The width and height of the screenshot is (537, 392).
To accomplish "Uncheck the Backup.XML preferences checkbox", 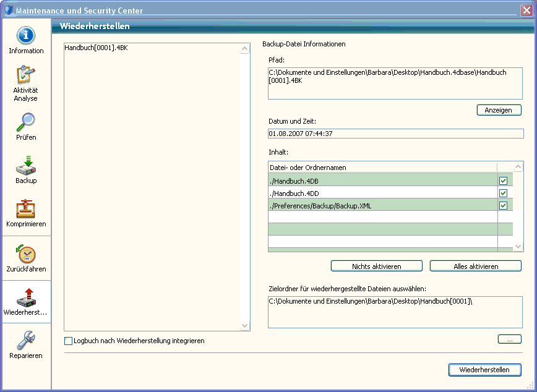I will (x=503, y=205).
